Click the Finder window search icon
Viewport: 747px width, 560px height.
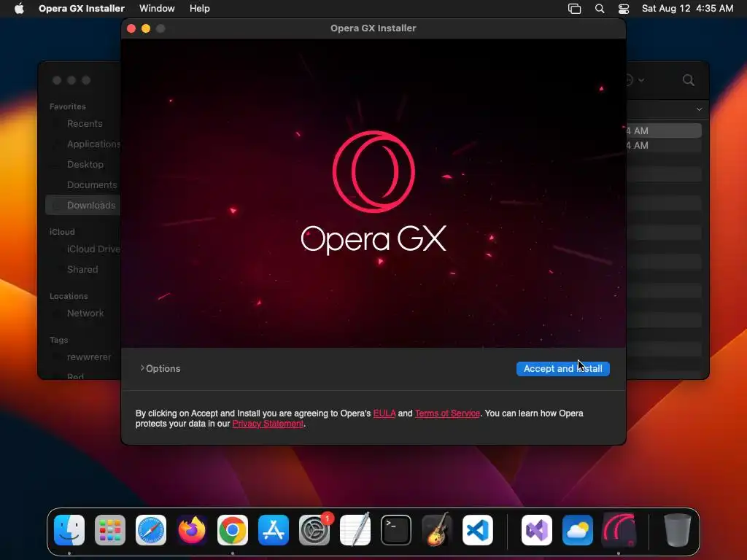tap(688, 80)
